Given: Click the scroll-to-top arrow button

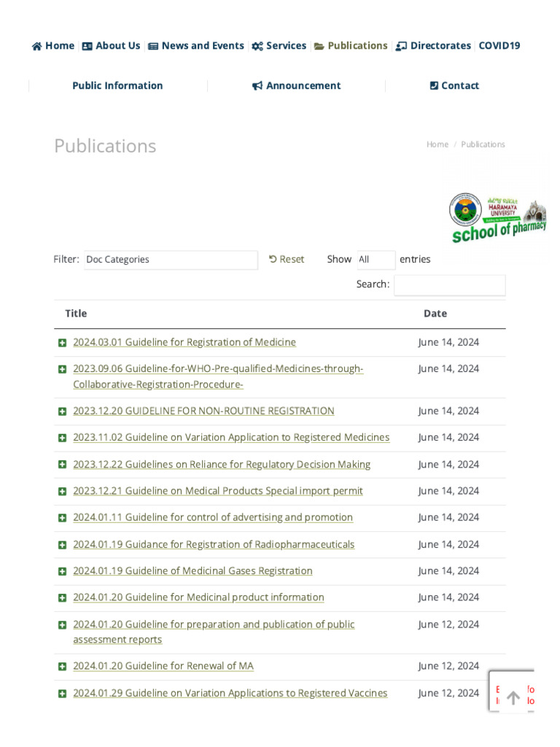Looking at the screenshot, I should pos(513,698).
